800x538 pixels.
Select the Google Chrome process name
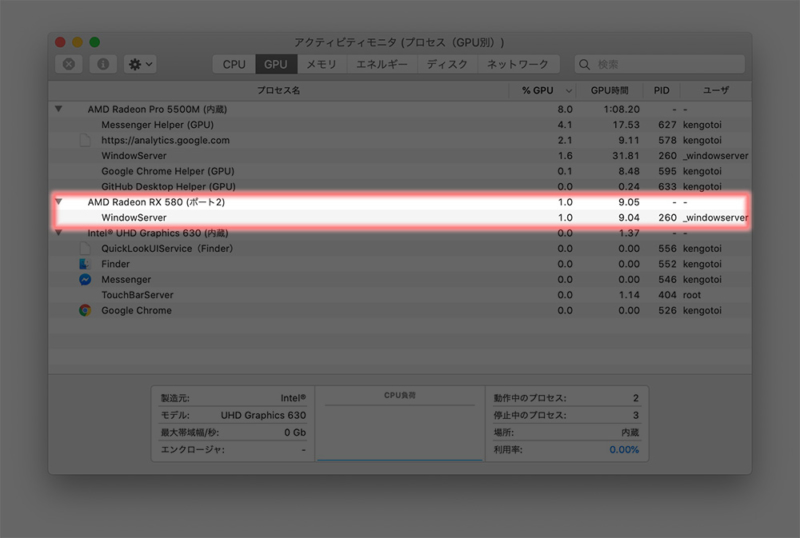click(136, 310)
